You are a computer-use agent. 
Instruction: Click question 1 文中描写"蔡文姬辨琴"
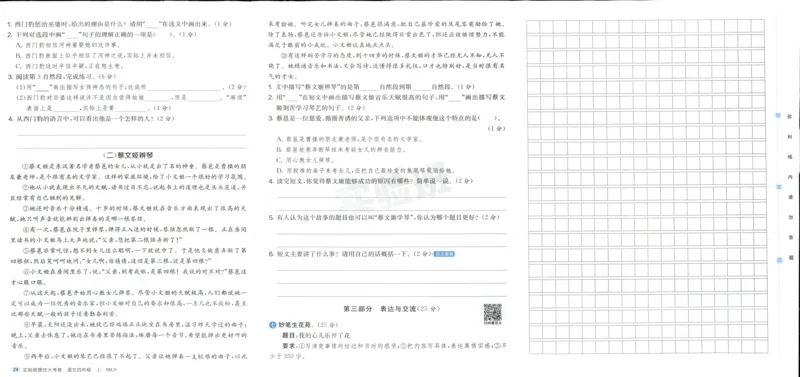click(x=371, y=87)
